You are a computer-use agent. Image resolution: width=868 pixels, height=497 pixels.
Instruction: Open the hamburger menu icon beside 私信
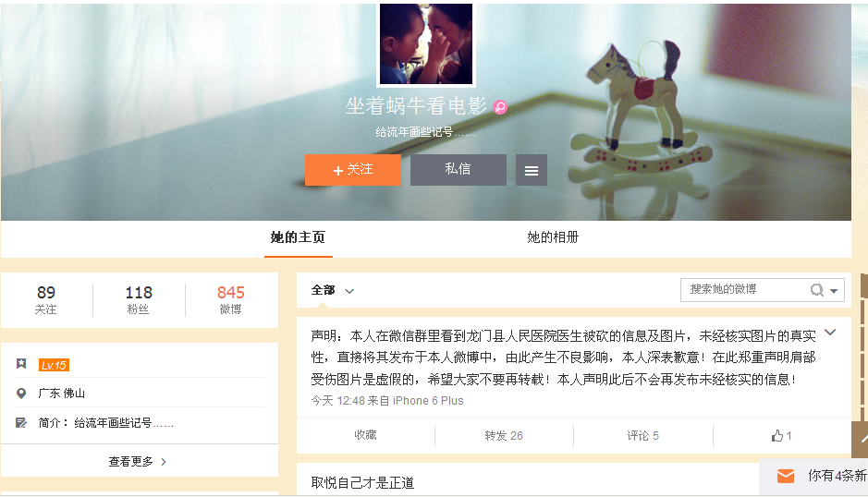point(532,171)
